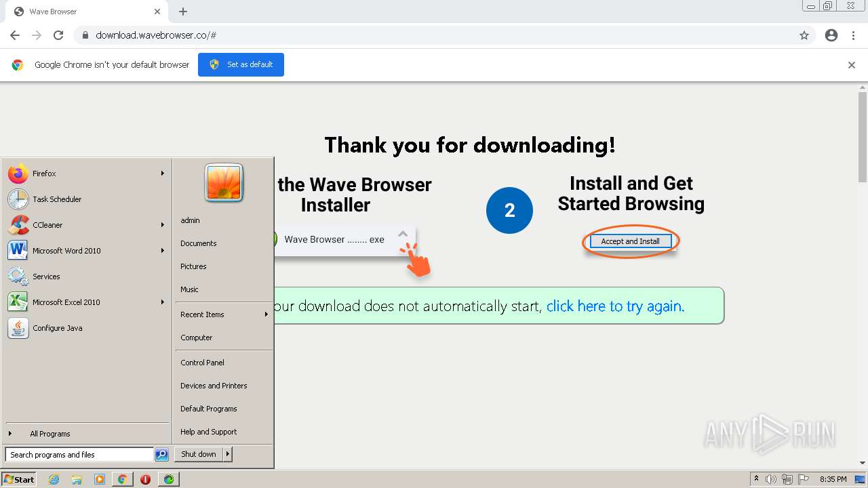Click the Wave Browser exe download chevron

[x=403, y=234]
